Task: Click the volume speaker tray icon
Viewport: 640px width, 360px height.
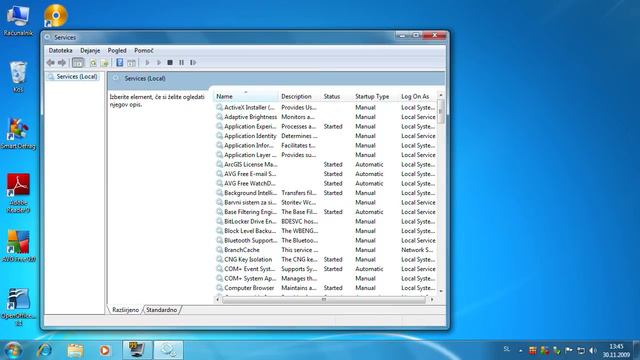Action: point(593,351)
